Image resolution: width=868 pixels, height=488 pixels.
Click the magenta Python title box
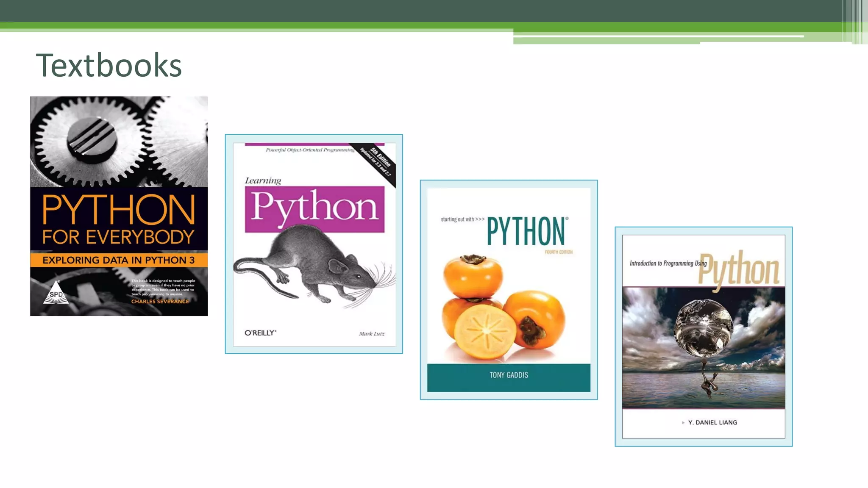314,209
